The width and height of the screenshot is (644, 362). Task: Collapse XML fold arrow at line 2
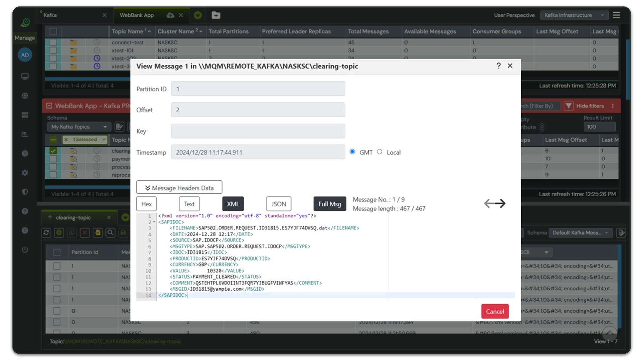pos(154,222)
